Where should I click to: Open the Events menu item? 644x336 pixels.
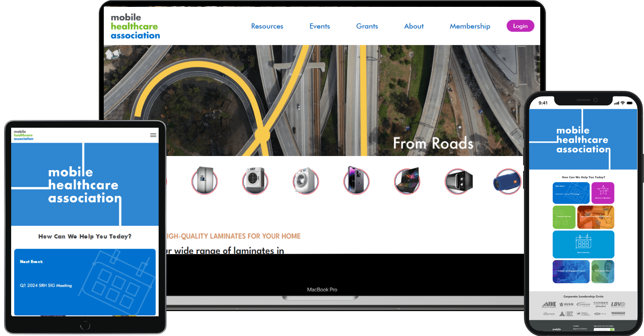point(319,26)
